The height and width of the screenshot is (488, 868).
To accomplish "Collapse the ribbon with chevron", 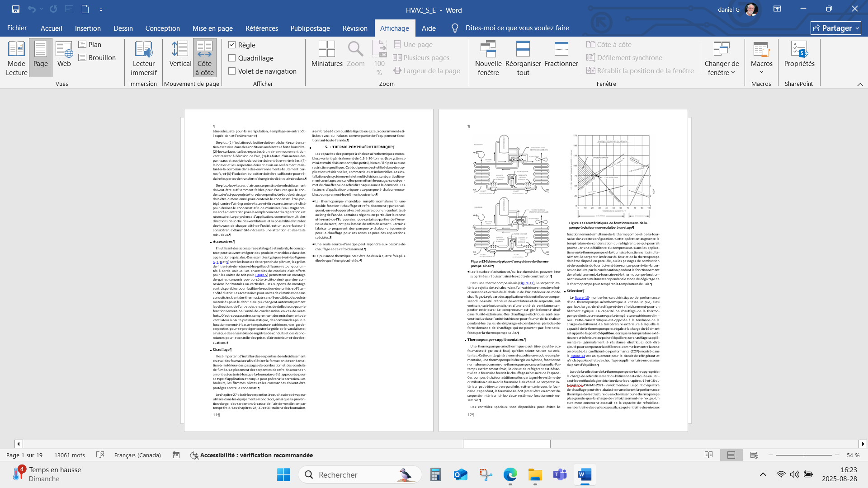I will pos(860,84).
